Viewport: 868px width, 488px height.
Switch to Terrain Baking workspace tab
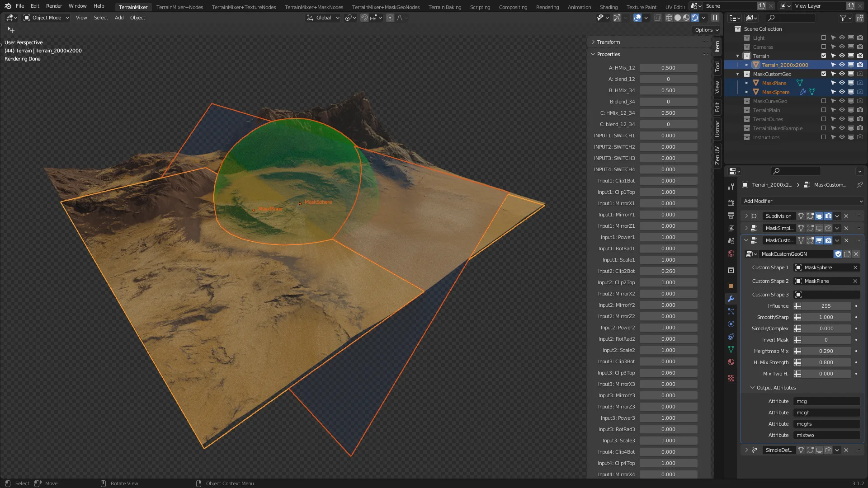(x=445, y=7)
